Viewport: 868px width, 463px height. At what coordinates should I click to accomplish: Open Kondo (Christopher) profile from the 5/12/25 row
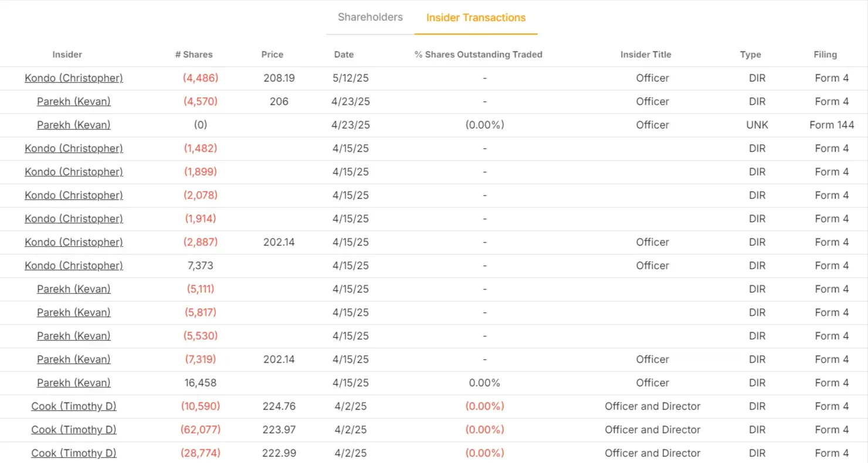pyautogui.click(x=73, y=78)
